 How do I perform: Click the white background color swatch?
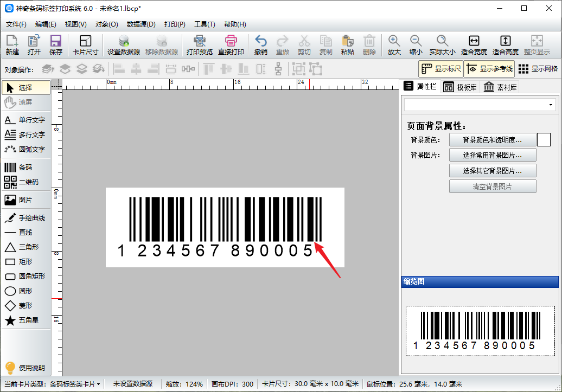pos(544,140)
